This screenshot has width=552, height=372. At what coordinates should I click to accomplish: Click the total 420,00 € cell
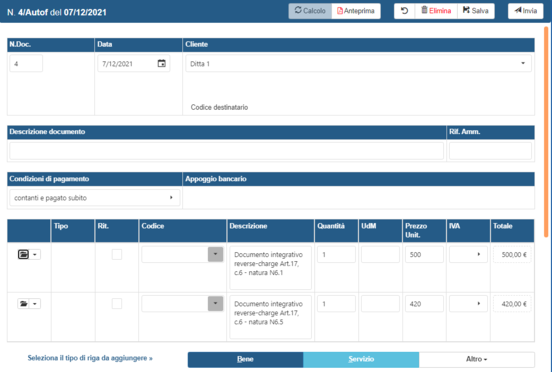(x=512, y=303)
